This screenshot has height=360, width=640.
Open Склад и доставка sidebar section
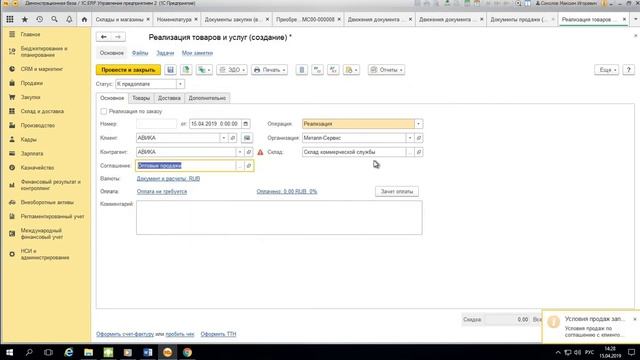pos(42,111)
